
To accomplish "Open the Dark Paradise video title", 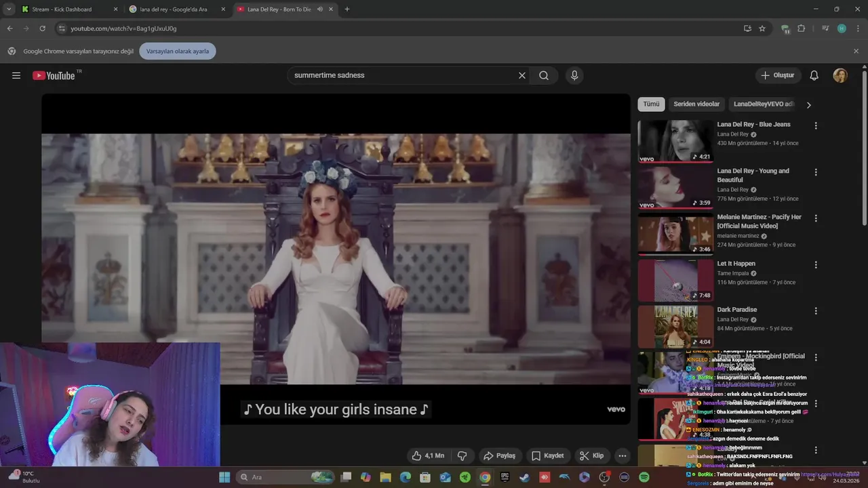I will [x=737, y=310].
